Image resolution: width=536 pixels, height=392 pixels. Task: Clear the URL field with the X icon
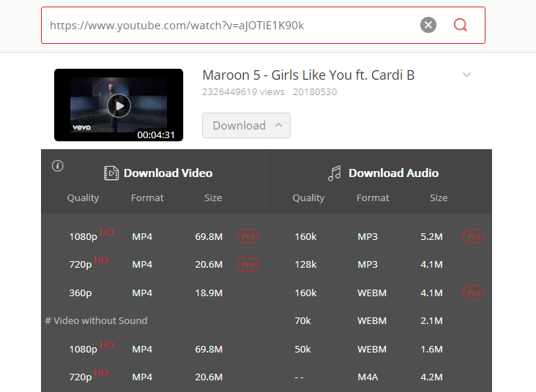pyautogui.click(x=428, y=25)
